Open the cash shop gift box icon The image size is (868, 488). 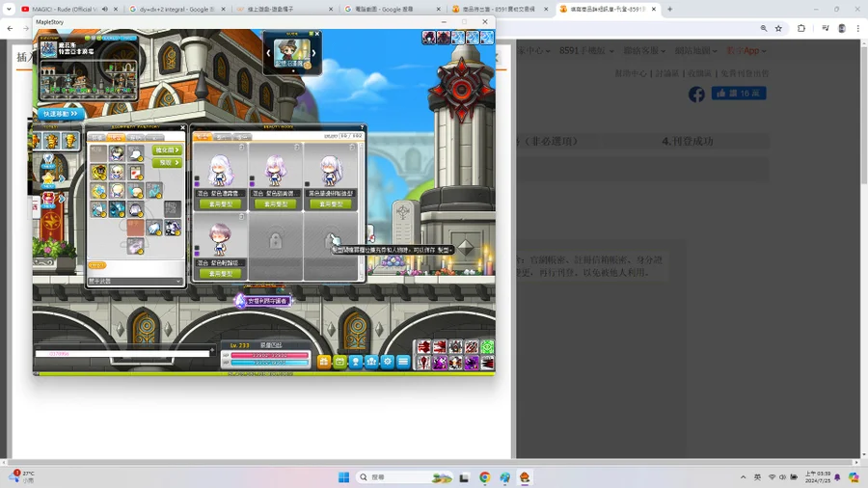pyautogui.click(x=324, y=362)
